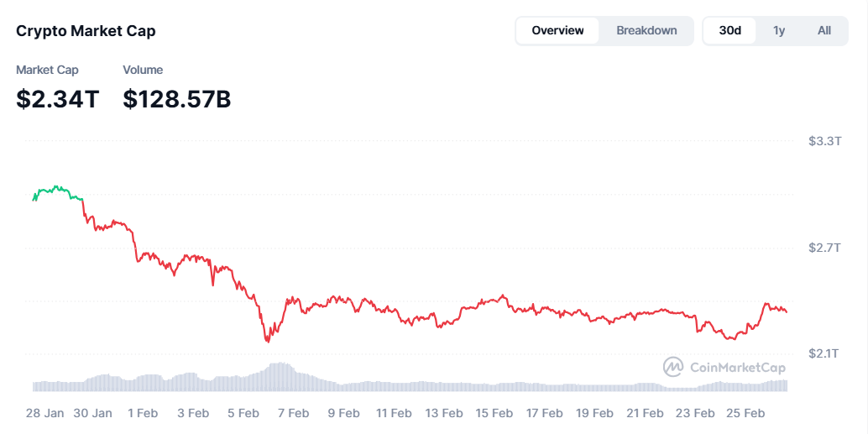Click the 25 Feb date label
This screenshot has height=434, width=868.
pyautogui.click(x=745, y=413)
